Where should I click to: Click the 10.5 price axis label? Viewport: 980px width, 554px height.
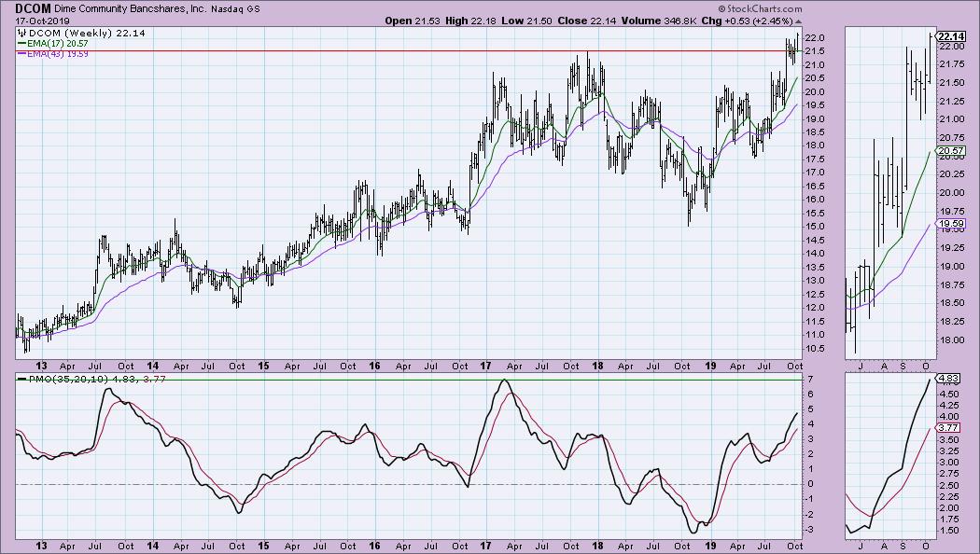tap(816, 348)
